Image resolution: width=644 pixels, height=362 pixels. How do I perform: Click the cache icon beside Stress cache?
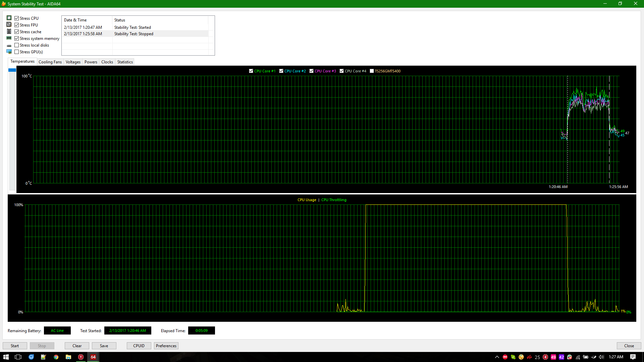tap(9, 32)
